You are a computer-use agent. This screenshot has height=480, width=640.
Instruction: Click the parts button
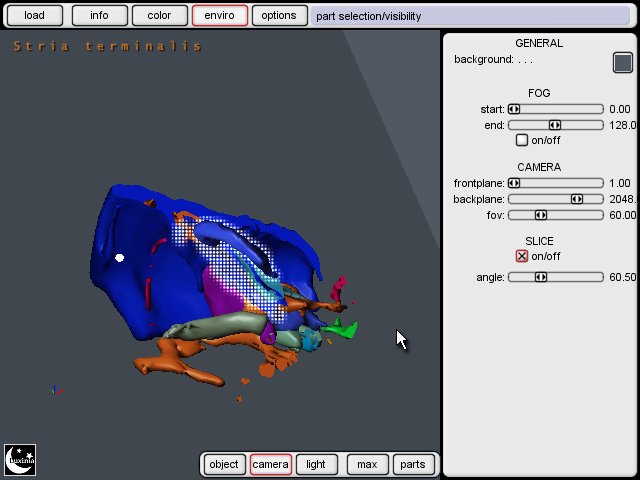click(412, 464)
